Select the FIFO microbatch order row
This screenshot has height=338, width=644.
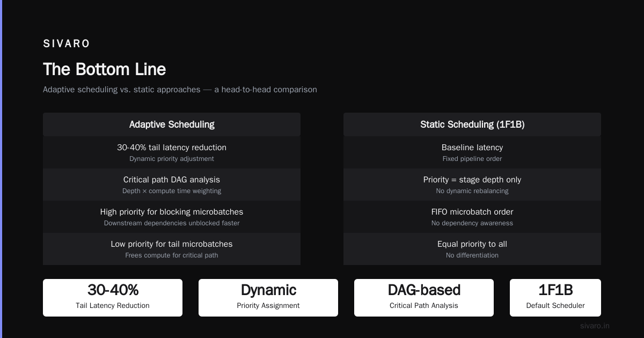click(472, 217)
